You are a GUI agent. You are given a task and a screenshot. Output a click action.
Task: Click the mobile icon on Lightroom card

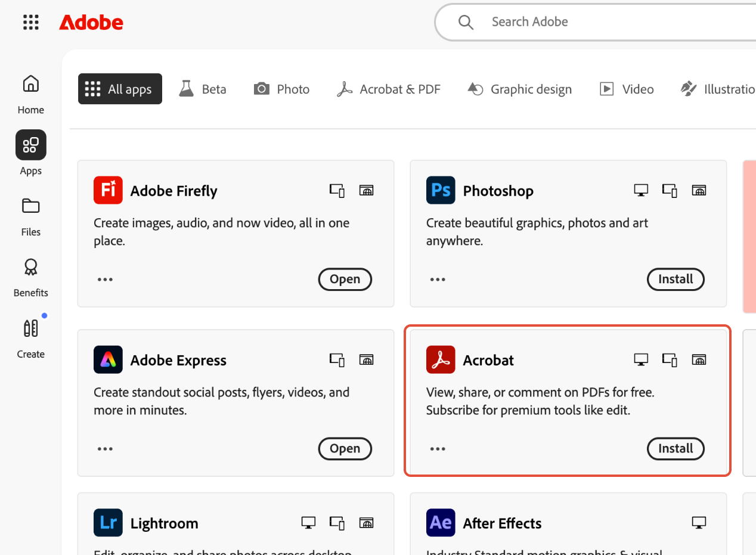(337, 523)
